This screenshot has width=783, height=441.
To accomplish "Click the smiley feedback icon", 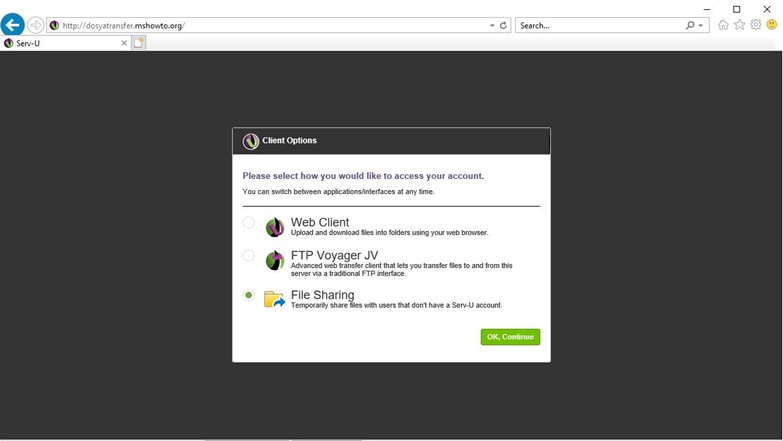I will point(772,24).
